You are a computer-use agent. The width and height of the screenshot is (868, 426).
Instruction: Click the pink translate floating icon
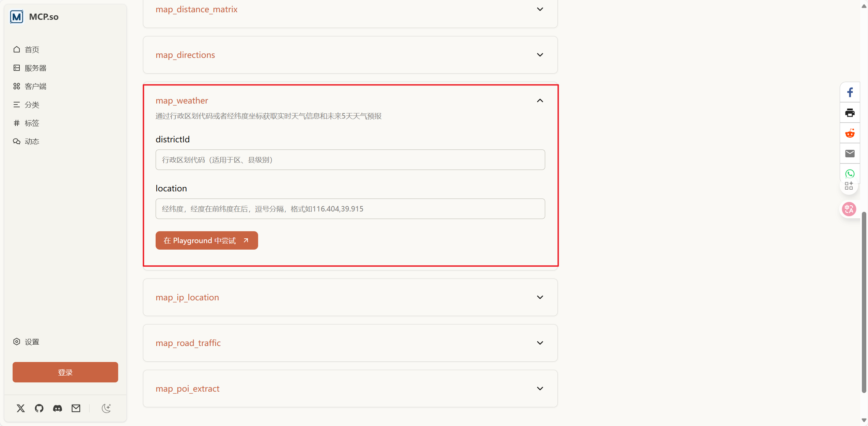coord(849,209)
